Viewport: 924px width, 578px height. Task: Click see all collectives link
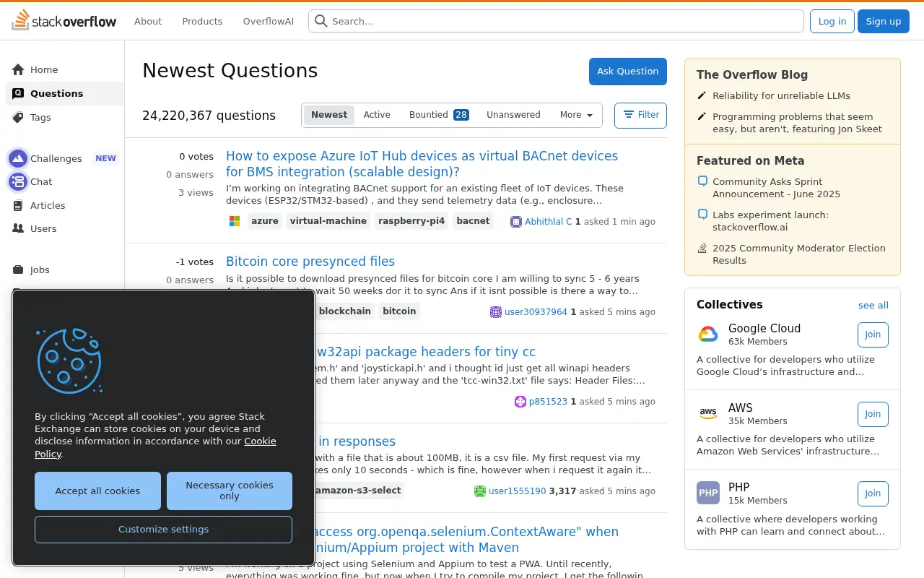pos(873,306)
